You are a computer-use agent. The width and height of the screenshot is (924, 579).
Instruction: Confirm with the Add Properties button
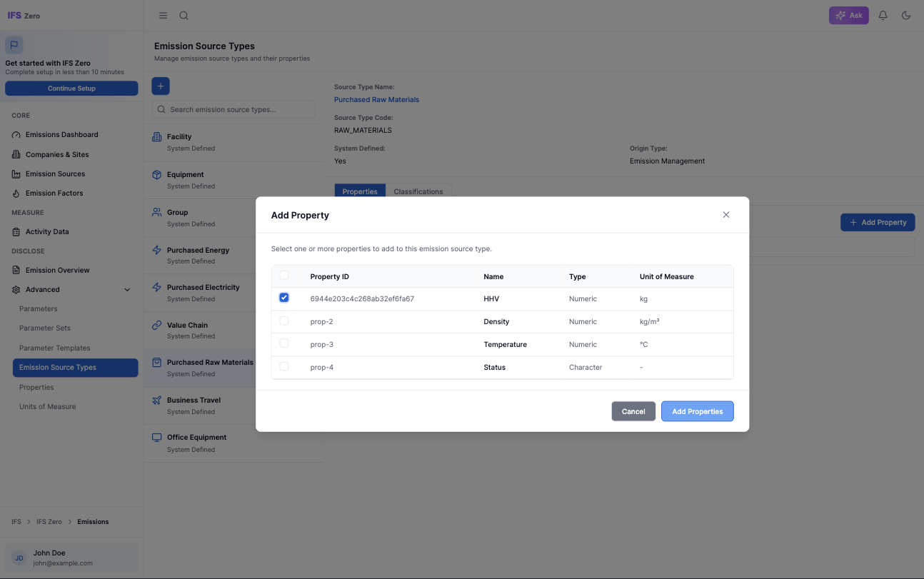click(697, 411)
